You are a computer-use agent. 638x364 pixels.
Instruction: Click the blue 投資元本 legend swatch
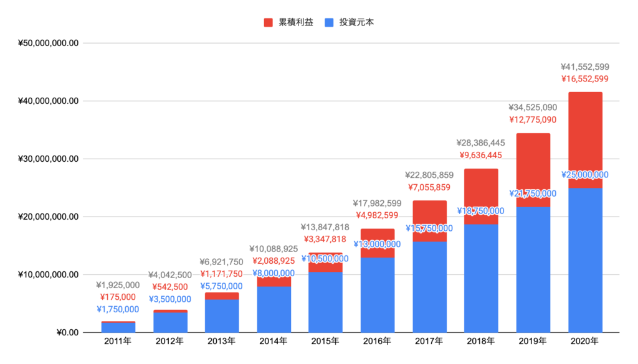click(x=329, y=22)
